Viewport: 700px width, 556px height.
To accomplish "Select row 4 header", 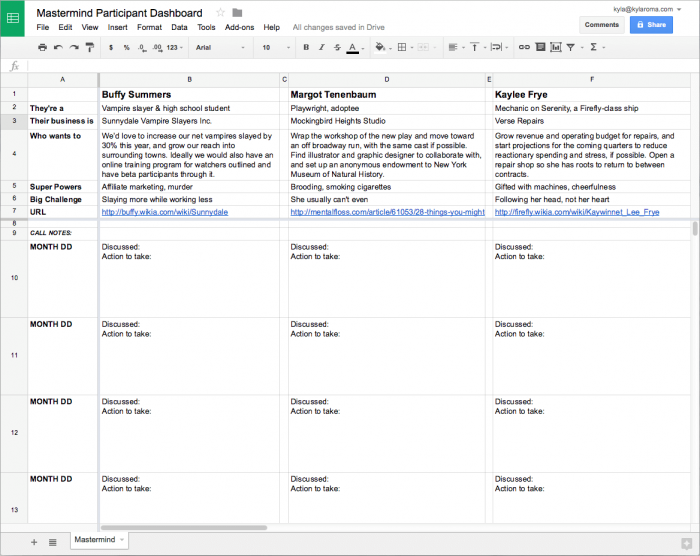I will (x=14, y=154).
